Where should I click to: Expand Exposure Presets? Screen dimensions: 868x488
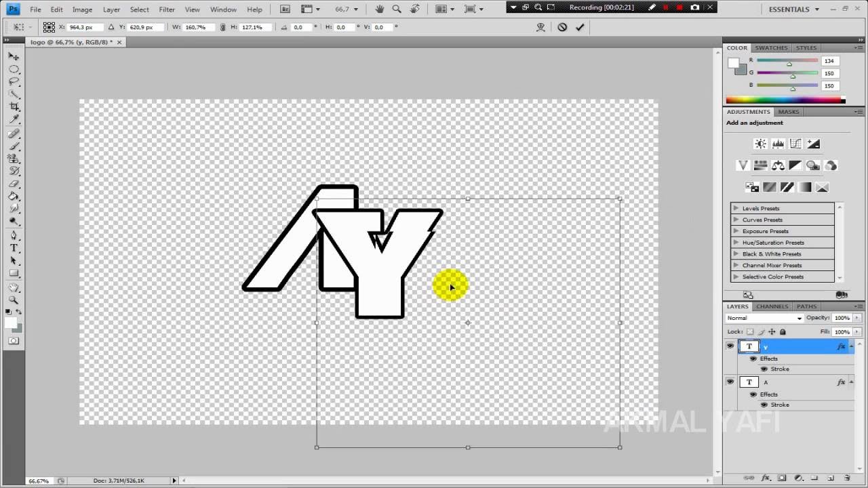click(736, 231)
